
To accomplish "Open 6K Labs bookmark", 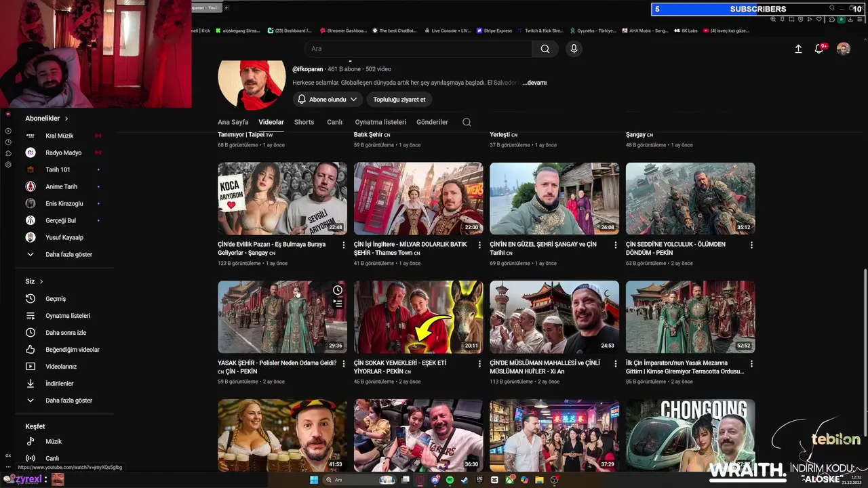I will (686, 30).
